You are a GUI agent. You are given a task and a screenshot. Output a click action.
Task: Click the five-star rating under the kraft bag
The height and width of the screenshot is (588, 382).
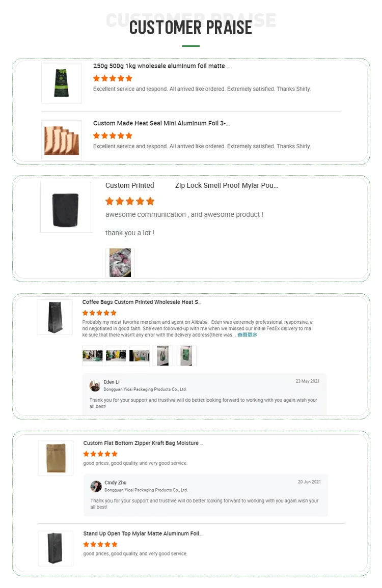point(100,454)
